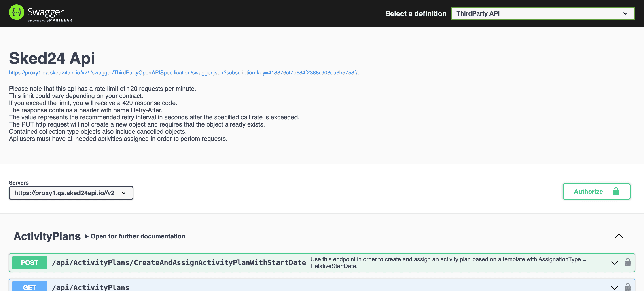Click the 'Select a definition' label

[x=416, y=13]
